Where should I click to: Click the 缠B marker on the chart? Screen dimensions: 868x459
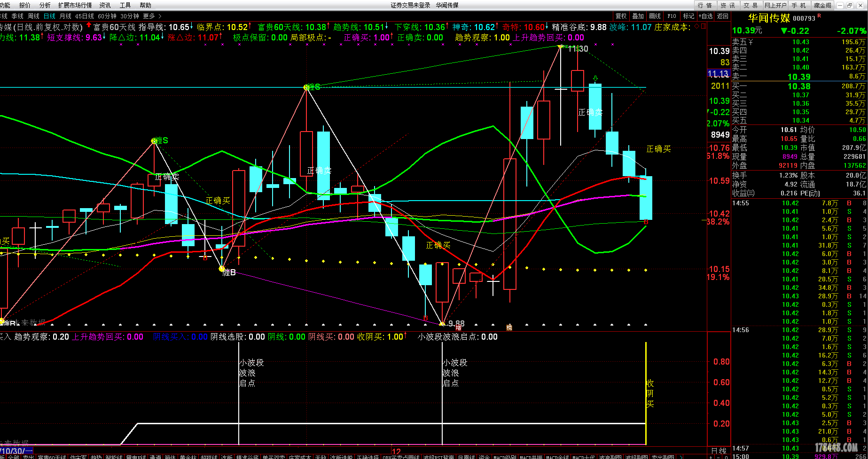pyautogui.click(x=228, y=272)
